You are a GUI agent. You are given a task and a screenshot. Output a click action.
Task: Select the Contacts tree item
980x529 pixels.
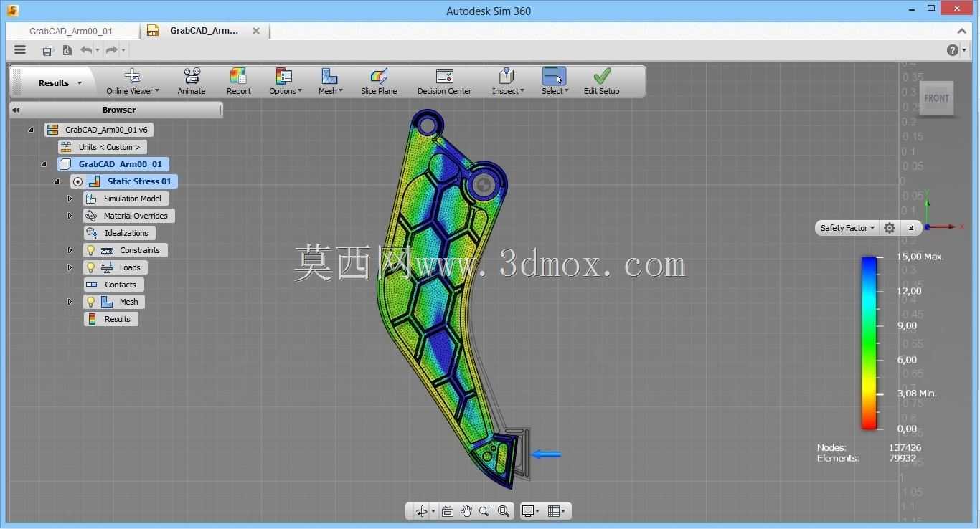(x=112, y=285)
